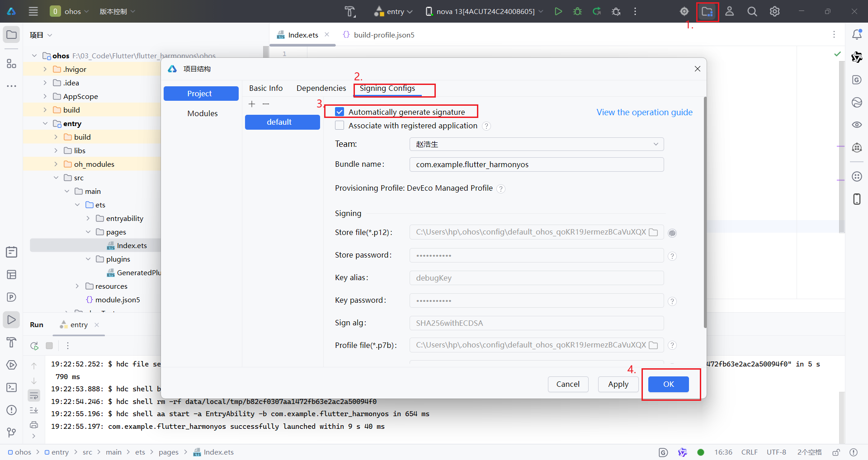Open the hamburger main menu
The image size is (868, 460).
pyautogui.click(x=33, y=11)
